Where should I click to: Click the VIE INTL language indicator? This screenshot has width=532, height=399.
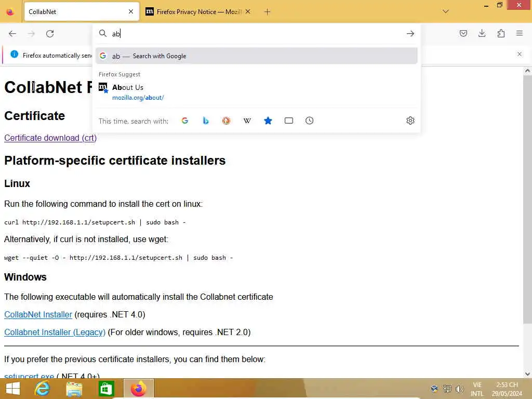[x=477, y=389]
